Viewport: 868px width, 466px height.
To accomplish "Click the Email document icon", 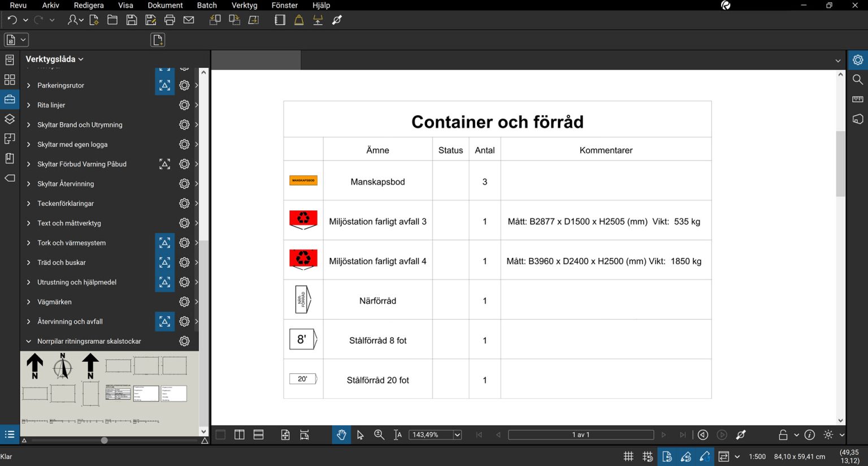I will coord(188,20).
